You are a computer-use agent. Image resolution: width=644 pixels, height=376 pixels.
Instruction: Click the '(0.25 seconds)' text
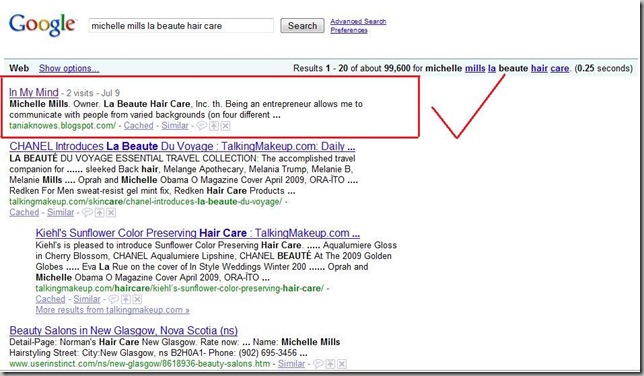click(603, 68)
